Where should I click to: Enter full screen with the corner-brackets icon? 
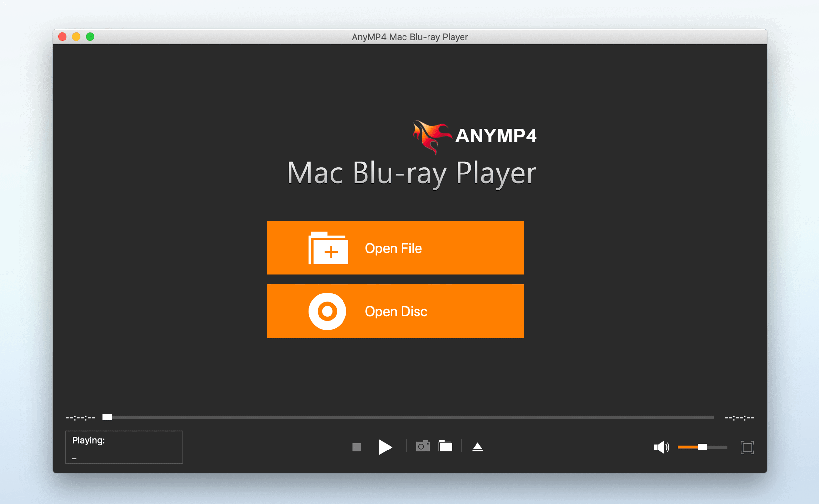point(747,447)
